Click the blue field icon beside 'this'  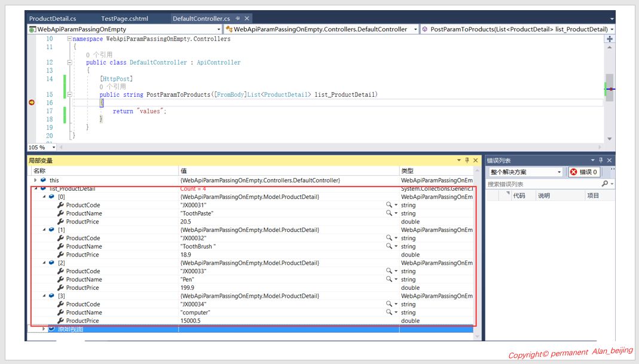coord(43,180)
